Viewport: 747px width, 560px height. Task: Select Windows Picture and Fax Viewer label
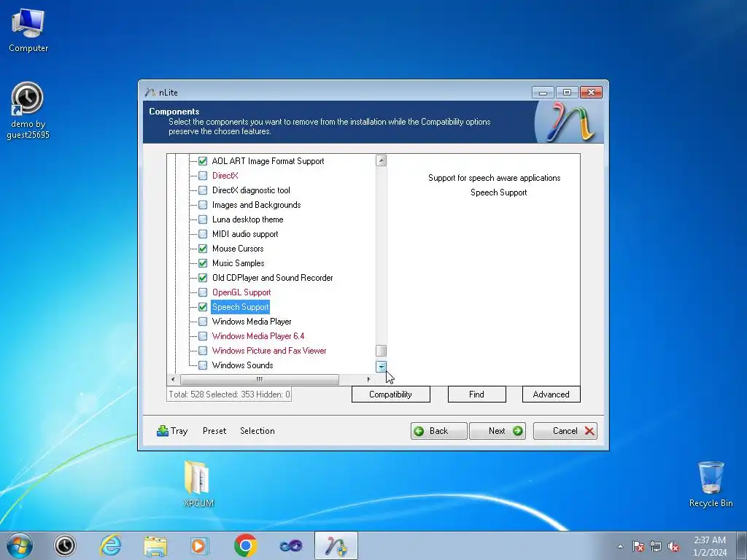point(269,351)
